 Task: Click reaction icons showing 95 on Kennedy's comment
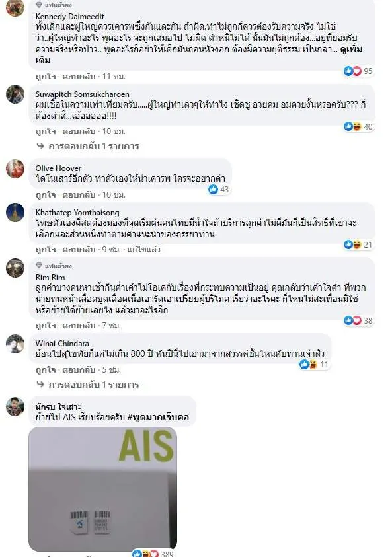358,71
